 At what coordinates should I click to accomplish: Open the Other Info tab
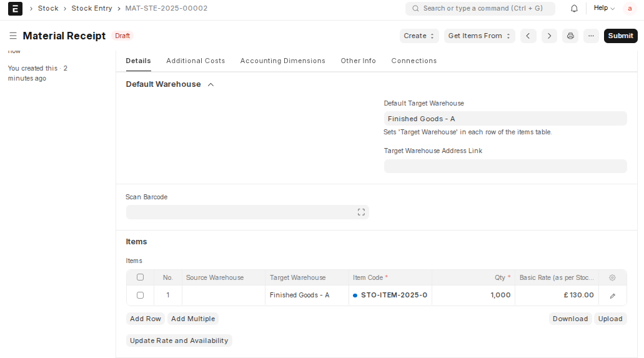(358, 61)
